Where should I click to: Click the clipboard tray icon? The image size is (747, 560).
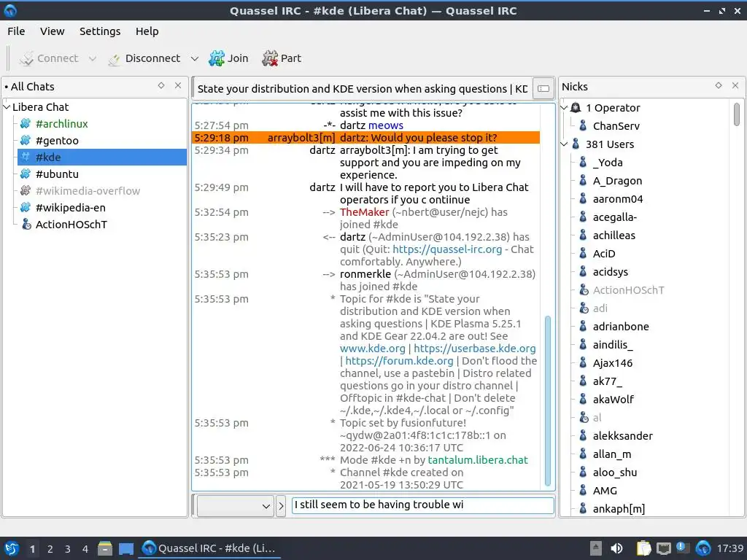tap(643, 548)
